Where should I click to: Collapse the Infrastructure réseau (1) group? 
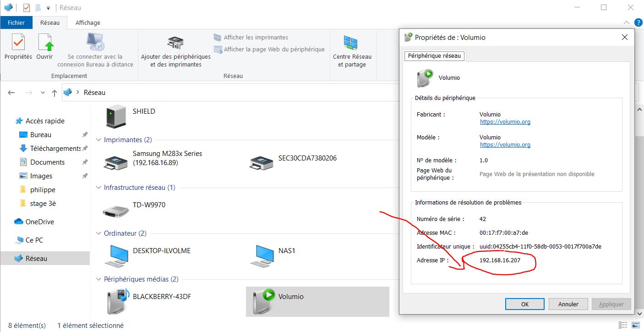98,188
